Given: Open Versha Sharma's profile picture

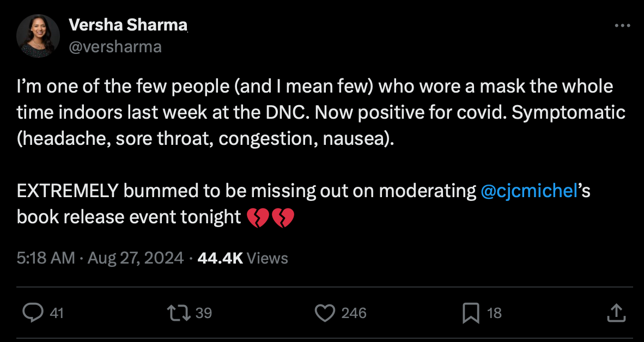Looking at the screenshot, I should click(38, 36).
